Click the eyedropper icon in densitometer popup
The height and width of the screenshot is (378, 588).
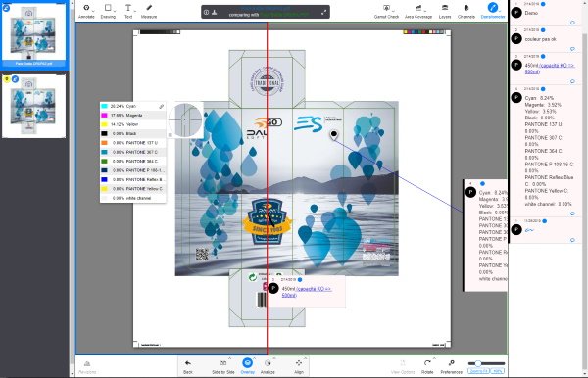click(x=162, y=107)
